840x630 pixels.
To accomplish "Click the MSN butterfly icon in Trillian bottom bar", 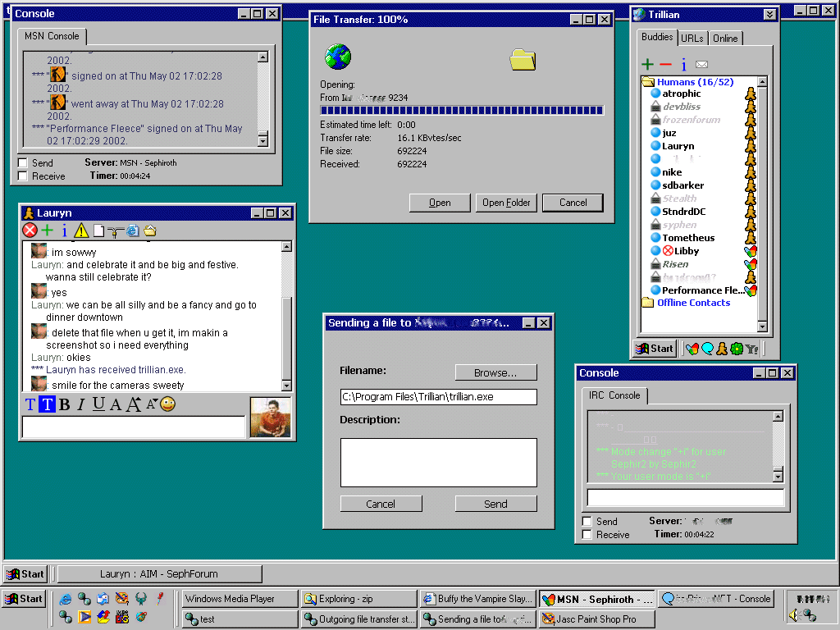I will pos(692,349).
